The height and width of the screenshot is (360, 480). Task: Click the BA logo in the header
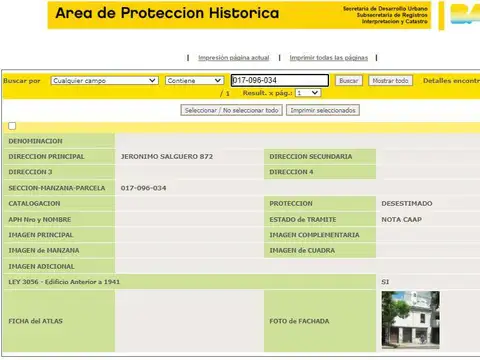[x=465, y=14]
